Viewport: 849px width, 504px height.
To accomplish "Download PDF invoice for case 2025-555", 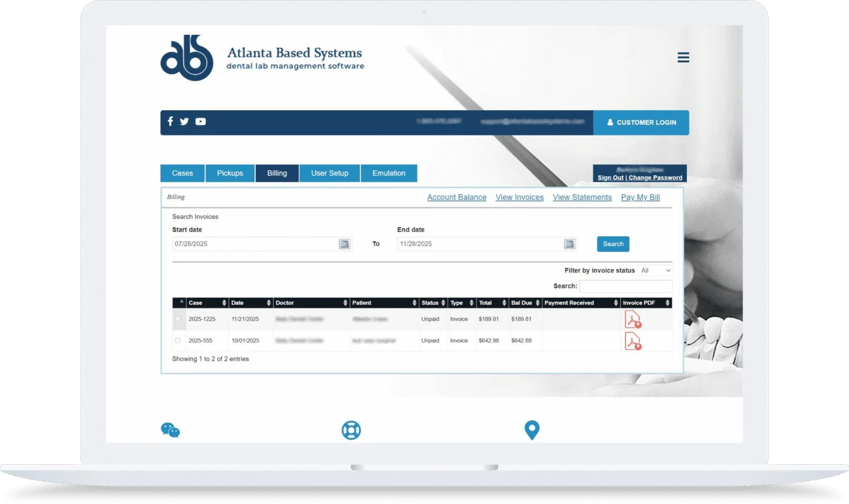I will (633, 341).
